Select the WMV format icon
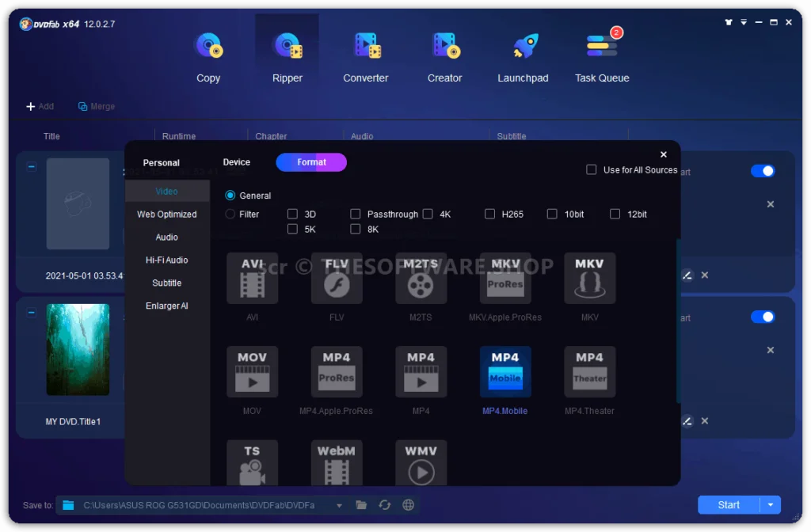811x532 pixels. coord(421,462)
